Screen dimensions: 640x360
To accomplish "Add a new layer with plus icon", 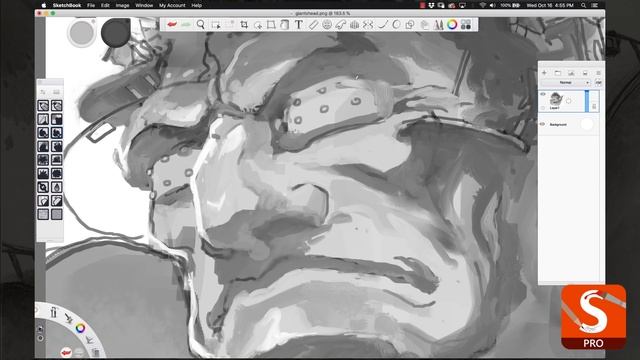I will [544, 73].
